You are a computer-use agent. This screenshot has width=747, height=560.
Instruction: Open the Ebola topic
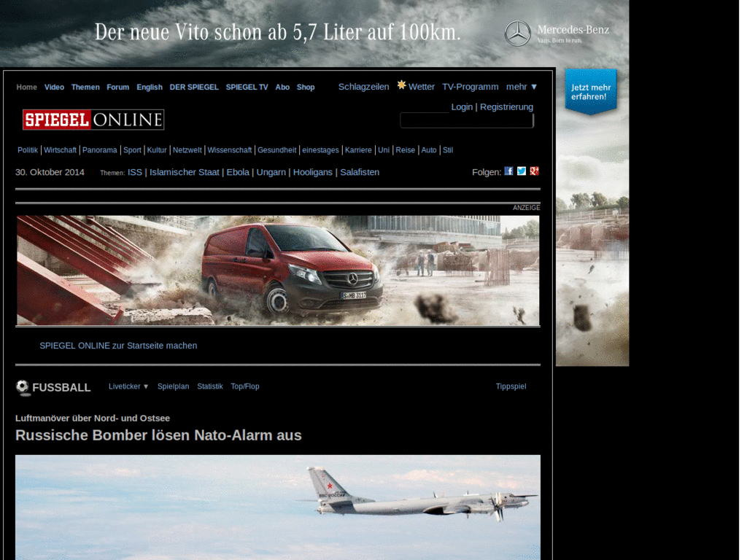tap(238, 172)
